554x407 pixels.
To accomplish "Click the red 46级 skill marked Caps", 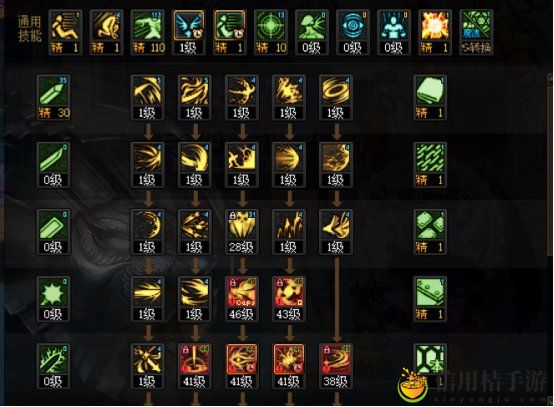I will point(242,299).
